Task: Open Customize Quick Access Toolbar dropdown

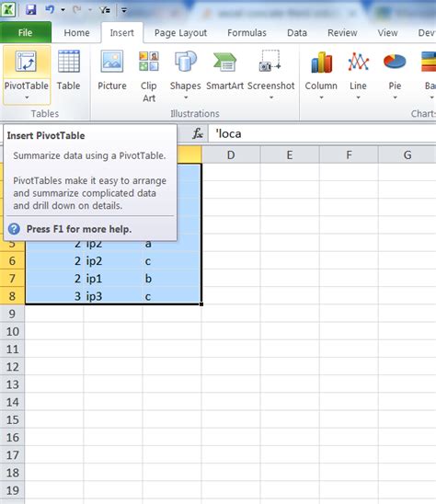Action: point(124,10)
